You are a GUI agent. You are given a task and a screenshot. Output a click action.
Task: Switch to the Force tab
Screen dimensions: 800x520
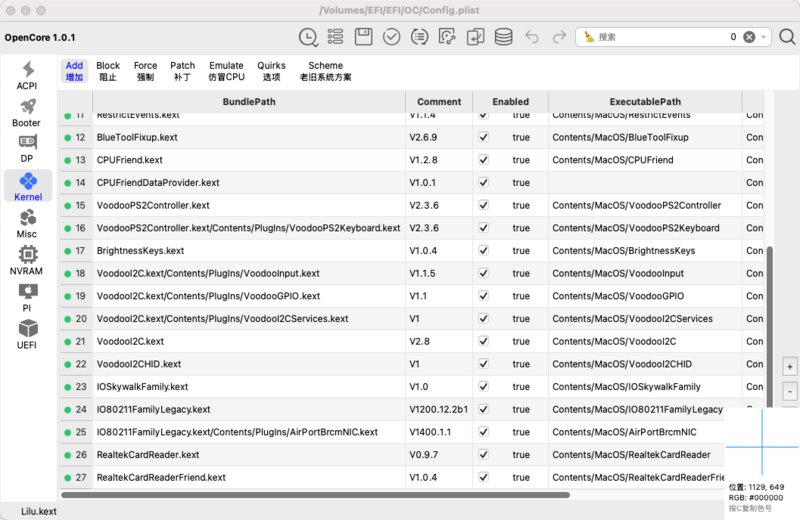coord(145,71)
